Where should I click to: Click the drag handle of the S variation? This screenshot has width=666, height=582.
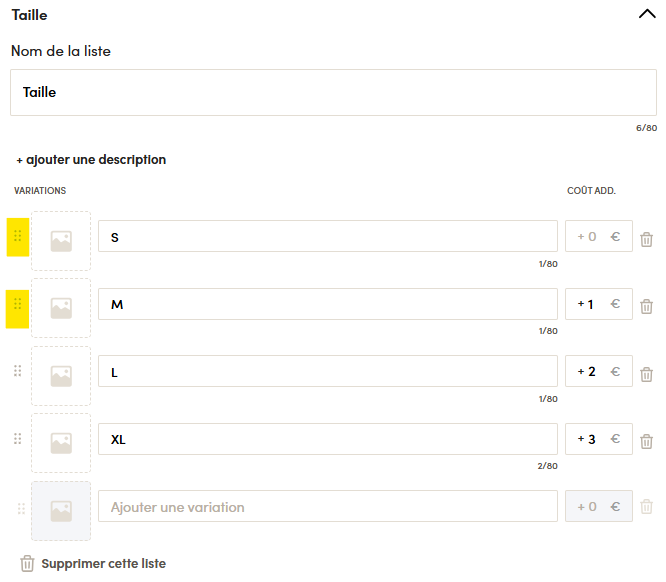point(18,236)
